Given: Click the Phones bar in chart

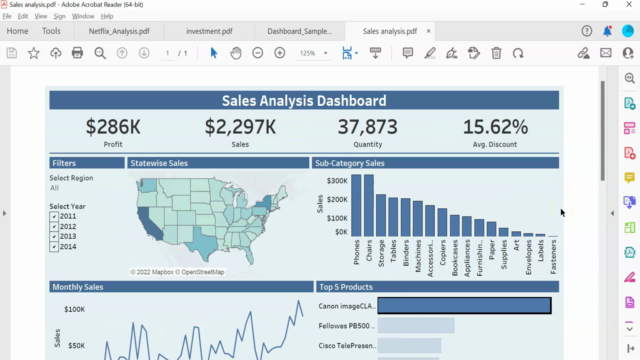Looking at the screenshot, I should pyautogui.click(x=356, y=205).
